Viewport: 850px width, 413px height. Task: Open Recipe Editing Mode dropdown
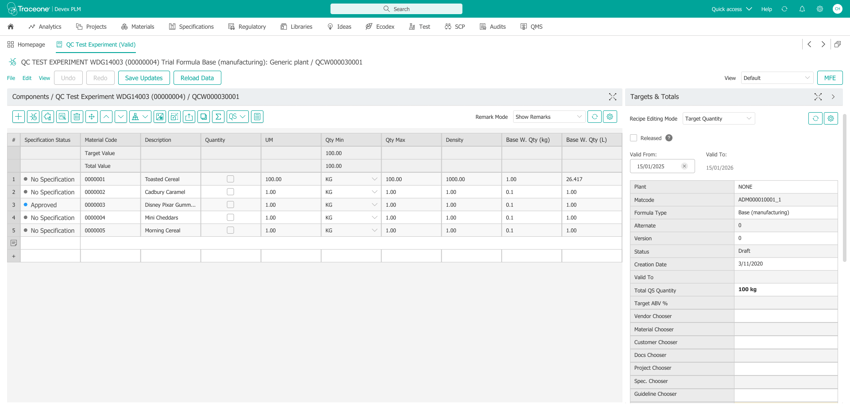(718, 118)
